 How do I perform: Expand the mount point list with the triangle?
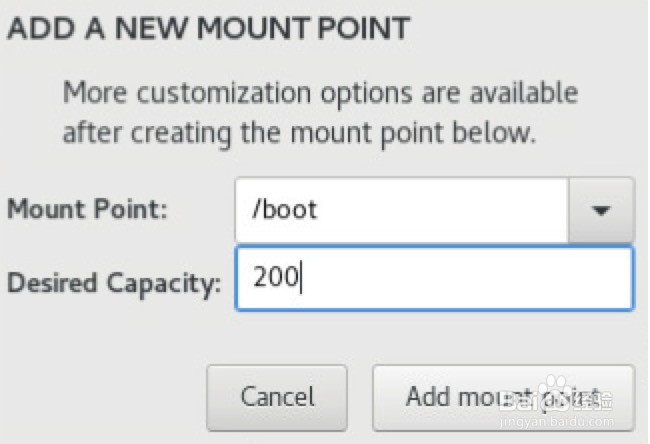601,210
